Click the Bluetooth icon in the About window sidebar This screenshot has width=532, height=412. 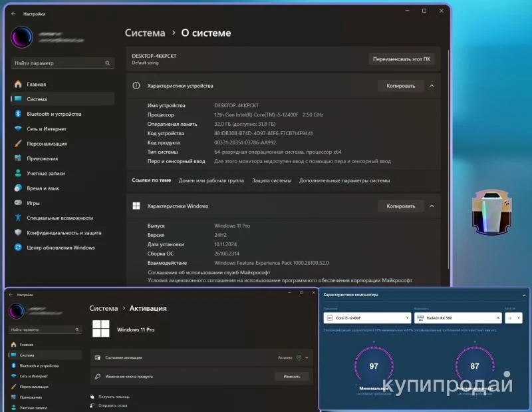[x=19, y=114]
